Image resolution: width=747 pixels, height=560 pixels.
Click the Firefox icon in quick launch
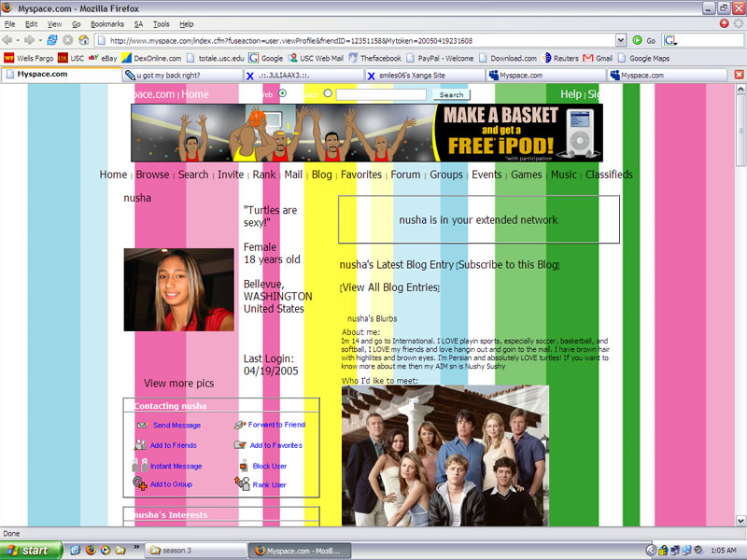click(90, 550)
